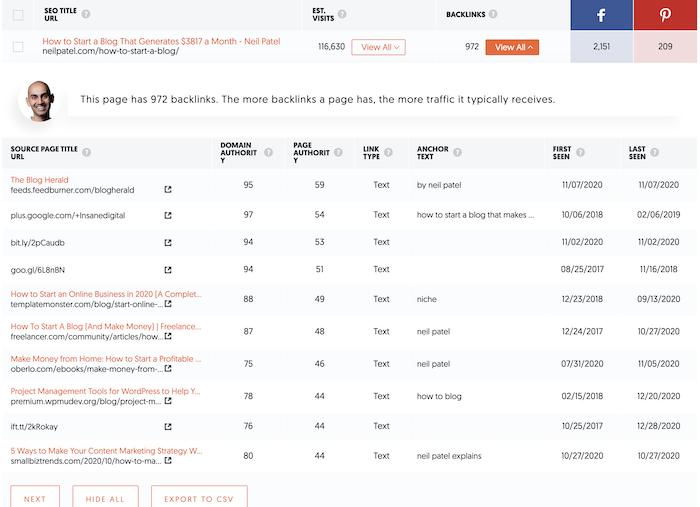The width and height of the screenshot is (700, 507).
Task: Click URL text goo.gl/6L8nBN
Action: [x=38, y=270]
